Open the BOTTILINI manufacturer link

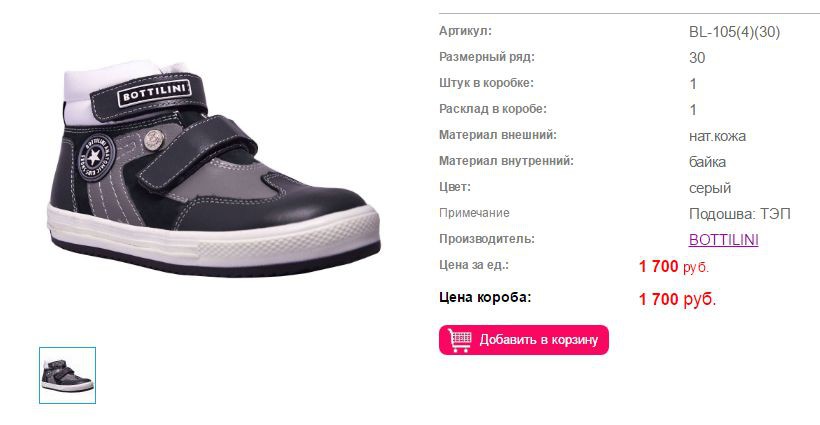723,239
